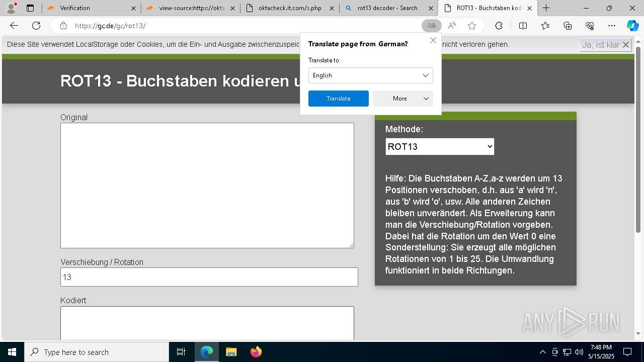The width and height of the screenshot is (644, 362).
Task: Expand the Translate to English dropdown
Action: click(370, 75)
